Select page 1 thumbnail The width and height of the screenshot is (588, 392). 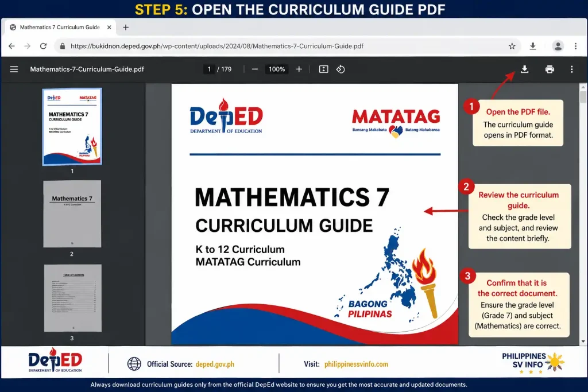coord(72,127)
